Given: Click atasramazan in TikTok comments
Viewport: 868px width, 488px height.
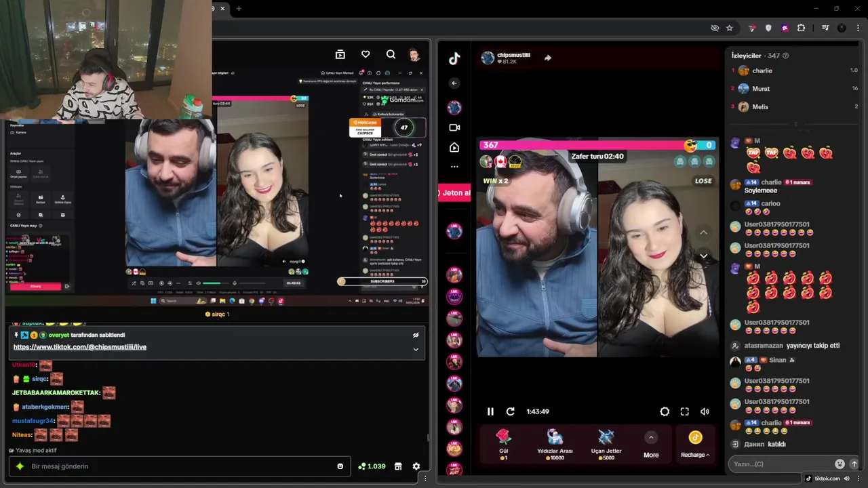Looking at the screenshot, I should click(x=764, y=346).
